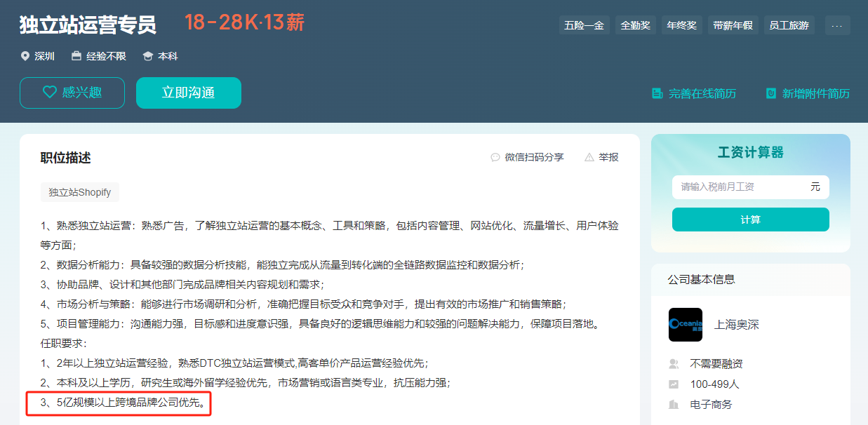This screenshot has width=868, height=425.
Task: Click the pre-tax monthly salary input field
Action: 740,187
